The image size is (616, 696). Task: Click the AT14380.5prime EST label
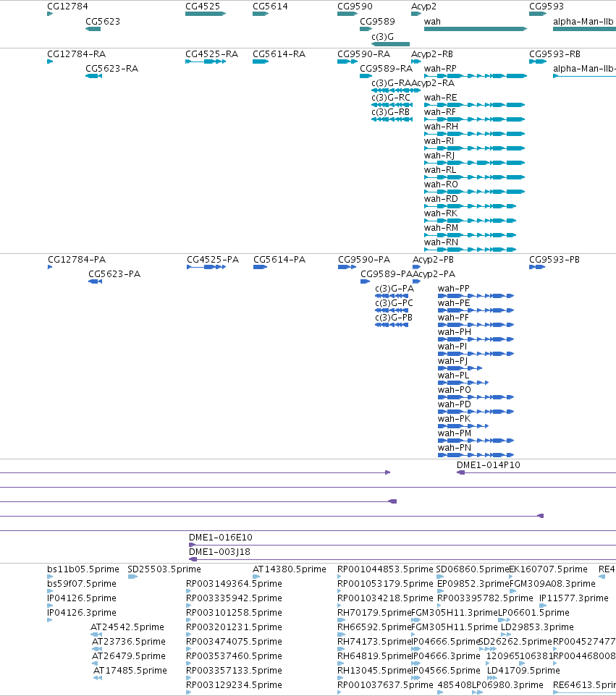coord(290,569)
